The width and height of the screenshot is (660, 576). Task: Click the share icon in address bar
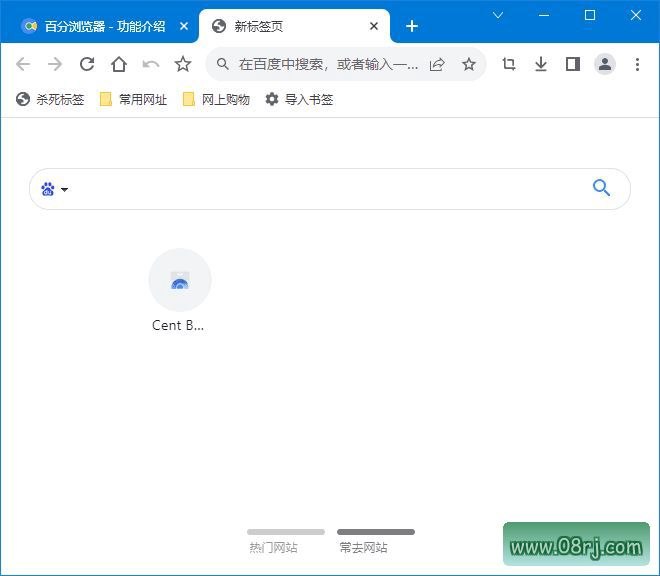tap(437, 64)
